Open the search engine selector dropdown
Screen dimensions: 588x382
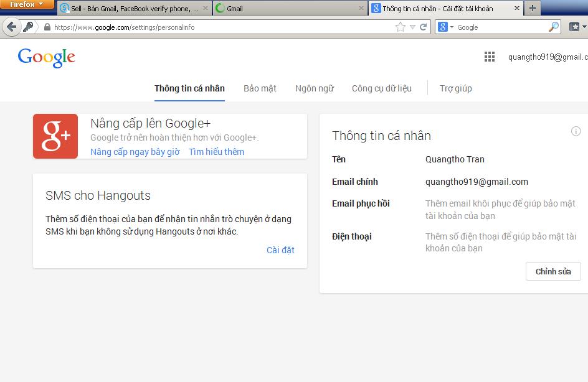click(x=445, y=27)
